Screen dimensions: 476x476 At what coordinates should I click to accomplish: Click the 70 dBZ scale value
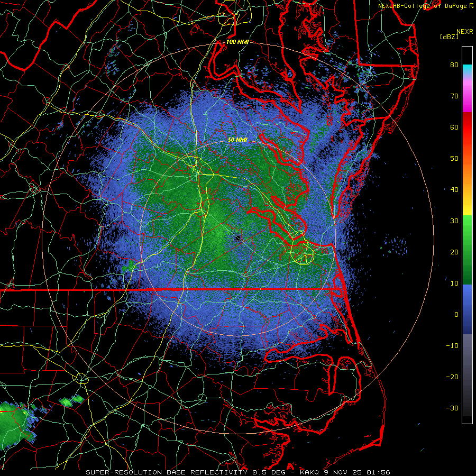pos(454,96)
